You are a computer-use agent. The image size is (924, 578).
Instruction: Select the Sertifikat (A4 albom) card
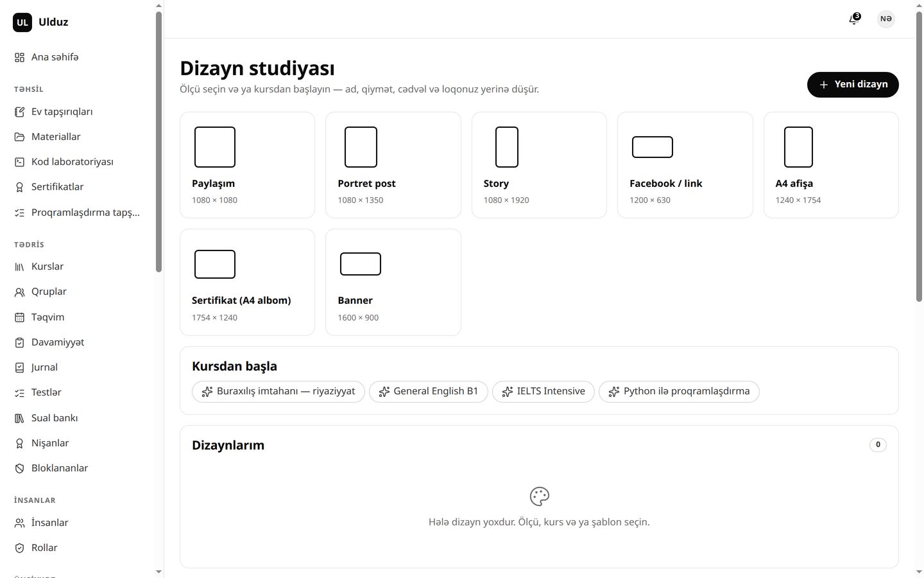[x=247, y=283]
